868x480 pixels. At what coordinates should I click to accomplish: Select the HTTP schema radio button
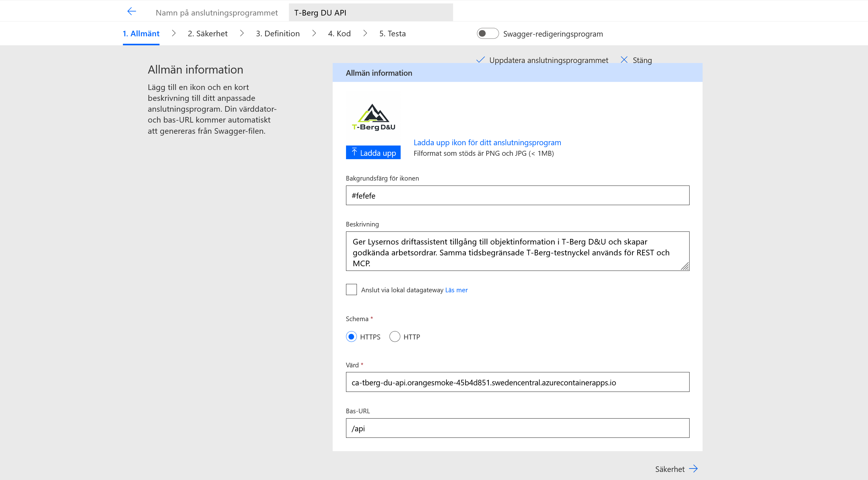pyautogui.click(x=394, y=337)
